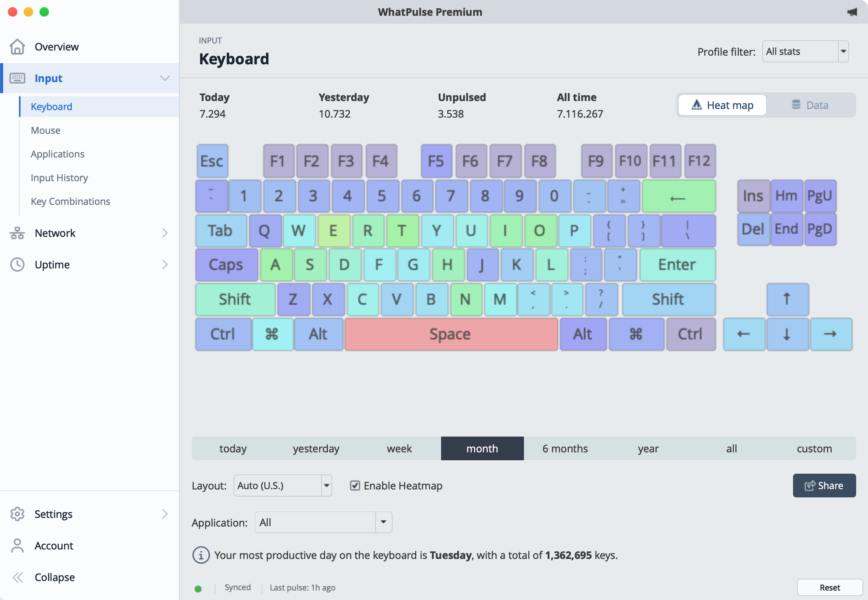This screenshot has height=600, width=868.
Task: Open Input History in sidebar
Action: click(59, 178)
